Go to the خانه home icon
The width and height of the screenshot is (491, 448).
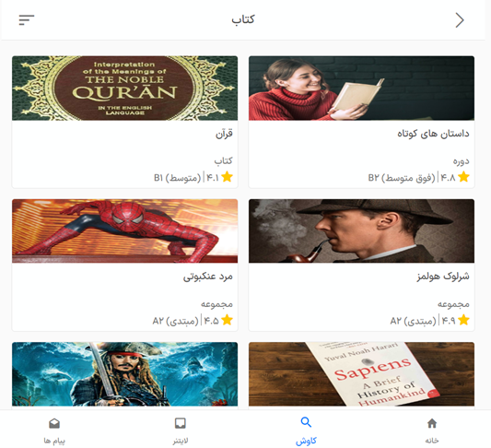pyautogui.click(x=432, y=423)
